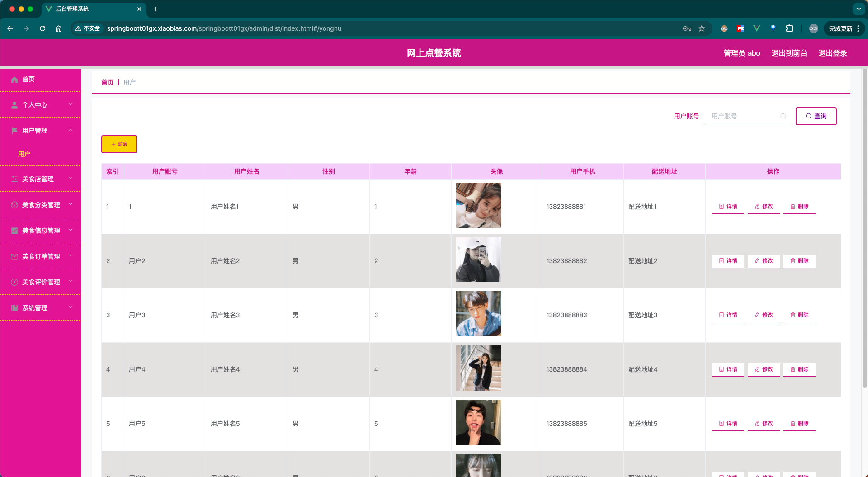
Task: Click the blue gem extension icon
Action: (773, 28)
